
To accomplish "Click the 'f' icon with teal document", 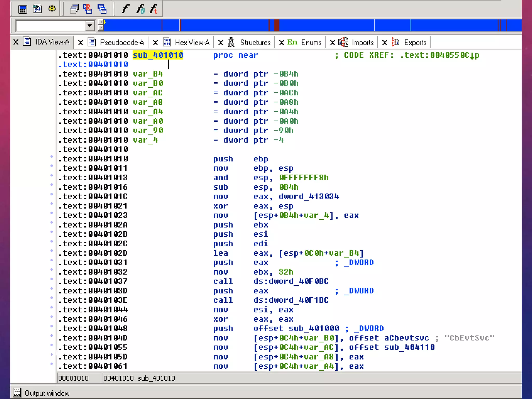I will (140, 9).
